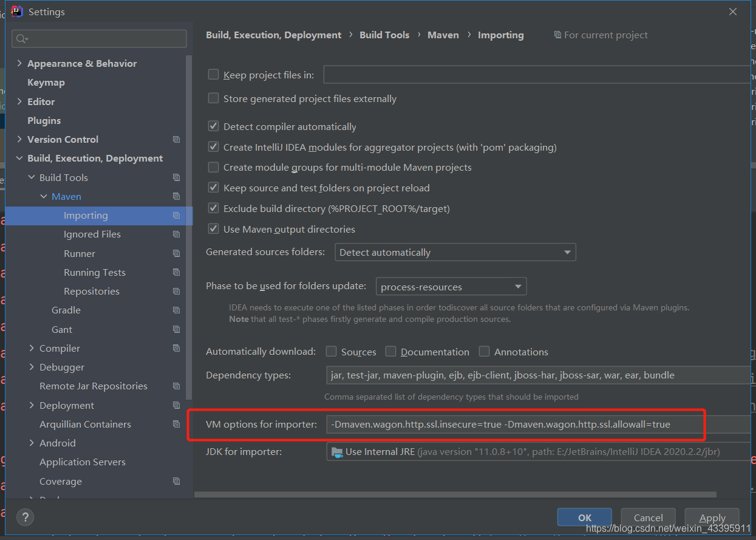Viewport: 756px width, 540px height.
Task: Click project-level icon next to Arquillian Containers
Action: pyautogui.click(x=176, y=424)
